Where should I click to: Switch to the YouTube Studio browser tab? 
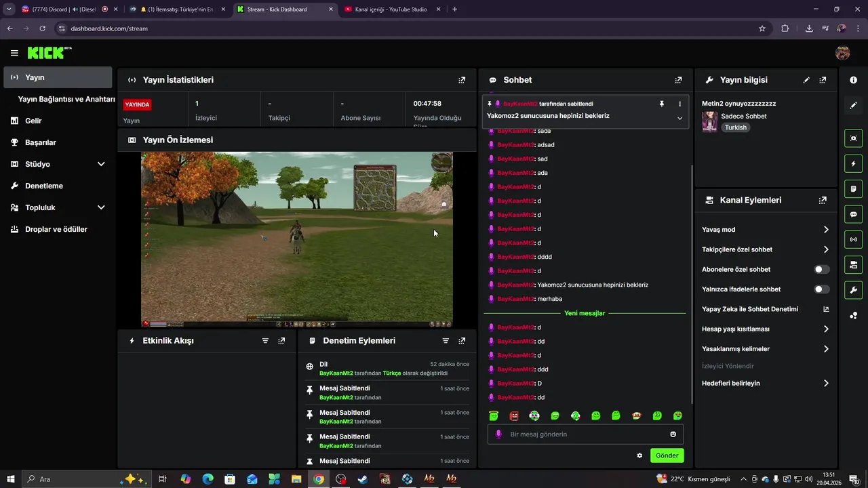click(x=391, y=9)
